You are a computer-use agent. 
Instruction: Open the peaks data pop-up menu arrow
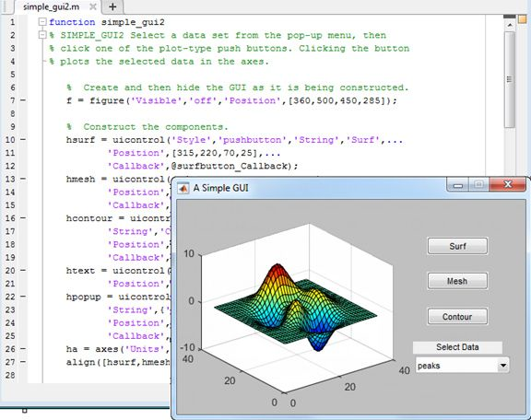pos(503,366)
